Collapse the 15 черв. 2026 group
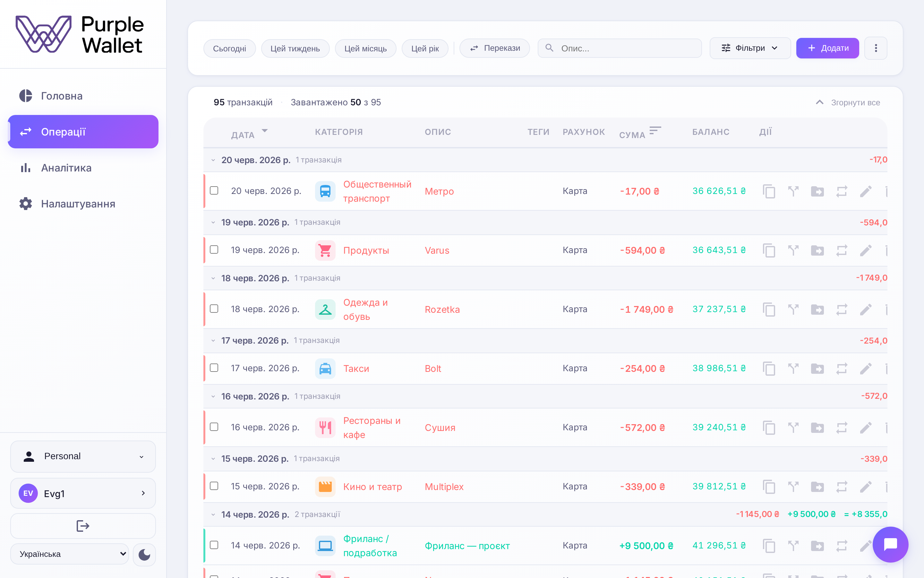This screenshot has height=578, width=924. 213,459
